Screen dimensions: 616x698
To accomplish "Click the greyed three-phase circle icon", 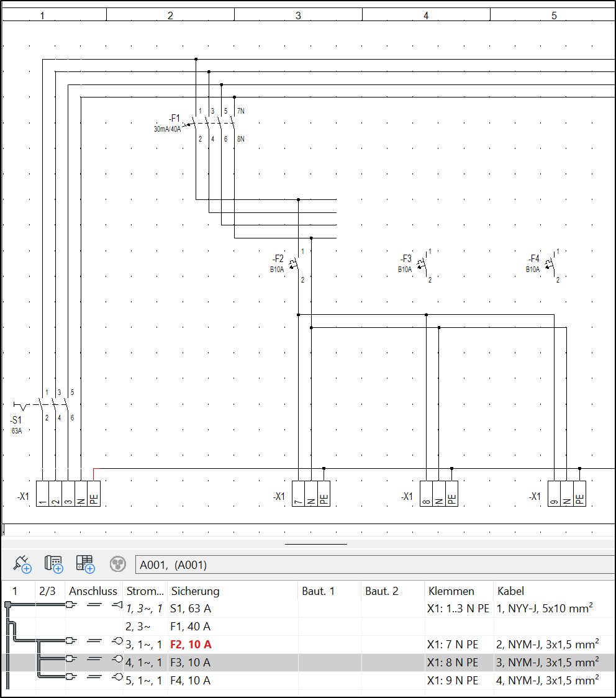I will [118, 564].
